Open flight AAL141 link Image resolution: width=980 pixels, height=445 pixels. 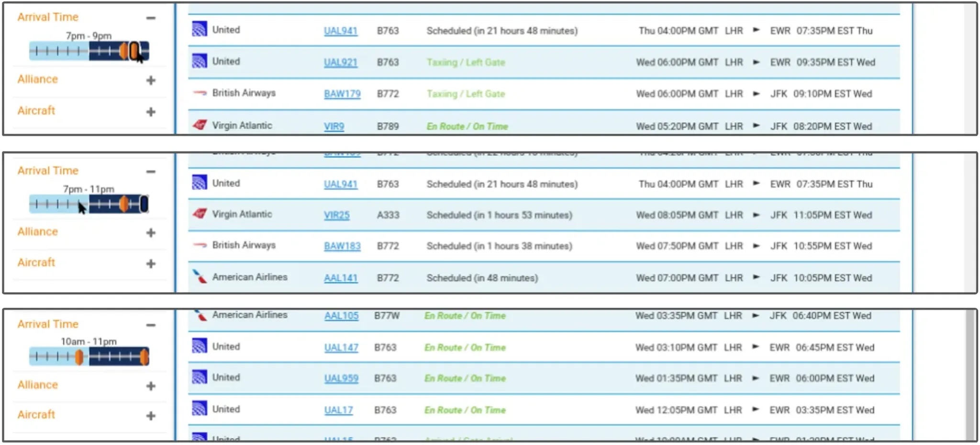coord(341,278)
